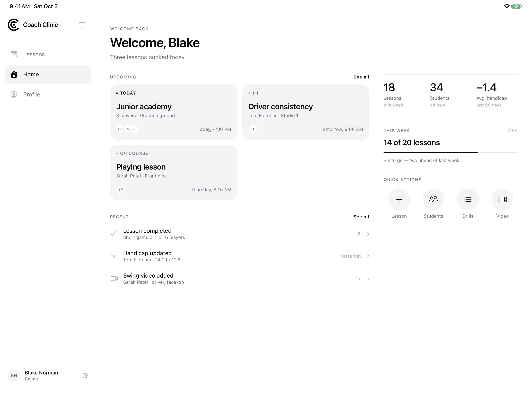The width and height of the screenshot is (532, 399).
Task: Click the 70% progress label
Action: point(512,131)
